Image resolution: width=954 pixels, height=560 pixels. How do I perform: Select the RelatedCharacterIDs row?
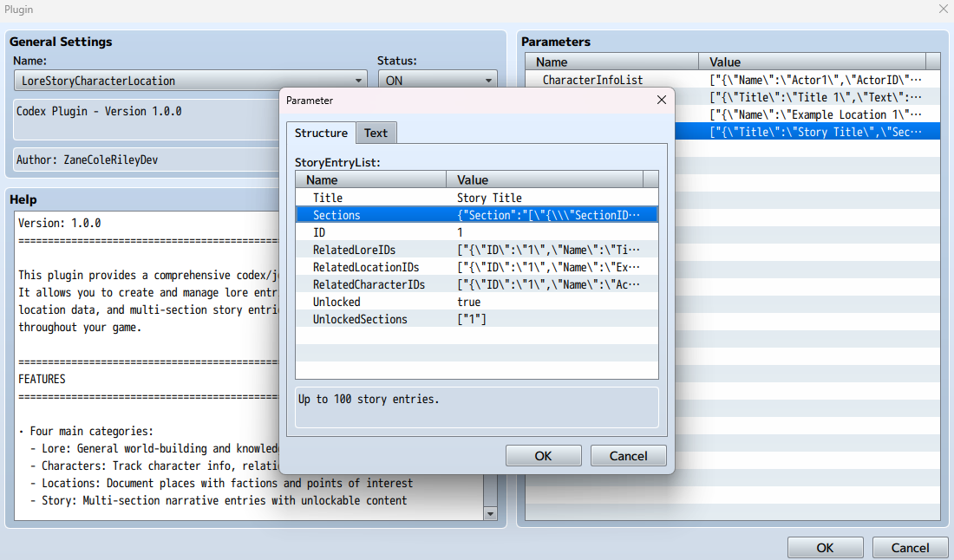(476, 284)
